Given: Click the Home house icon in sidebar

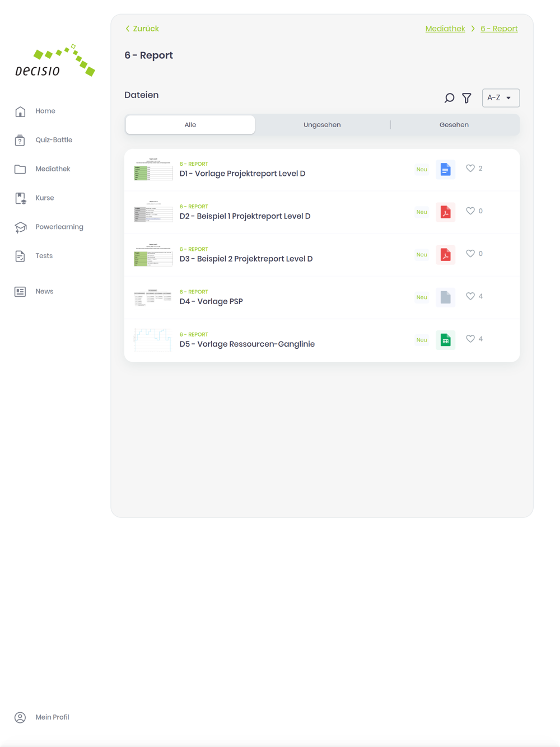Looking at the screenshot, I should (20, 111).
